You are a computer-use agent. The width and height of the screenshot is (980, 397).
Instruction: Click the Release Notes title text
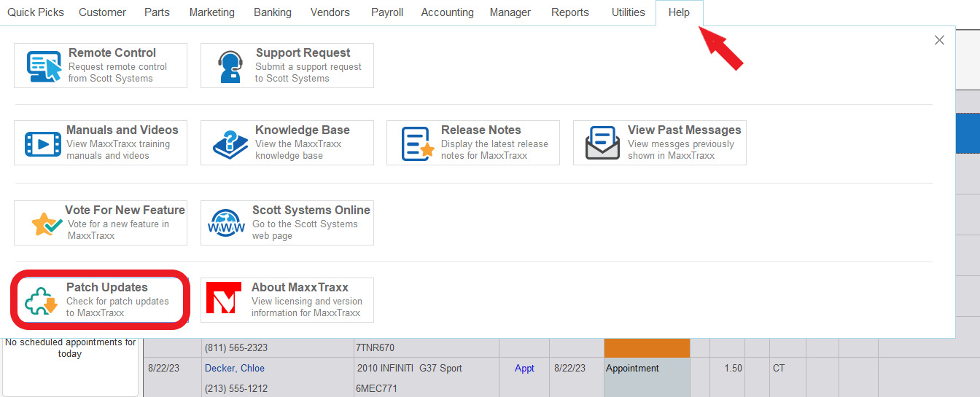481,130
